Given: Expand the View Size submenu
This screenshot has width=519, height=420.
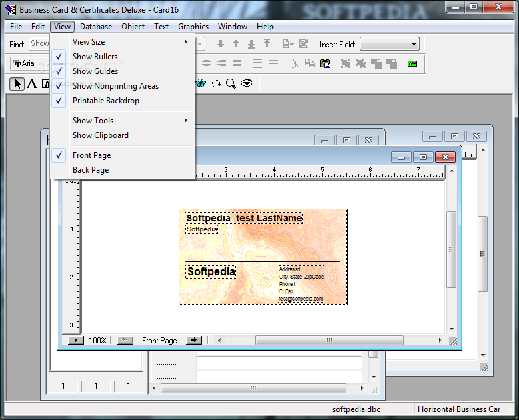Looking at the screenshot, I should click(122, 42).
